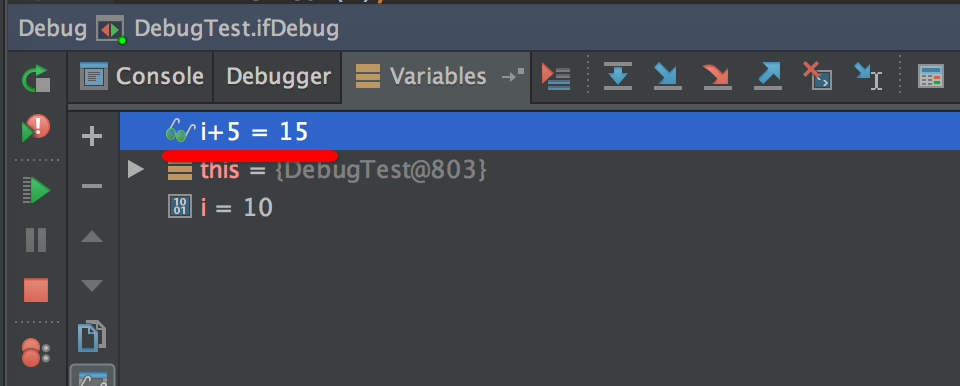
Task: Force Step Into with the red arrow
Action: coord(718,76)
